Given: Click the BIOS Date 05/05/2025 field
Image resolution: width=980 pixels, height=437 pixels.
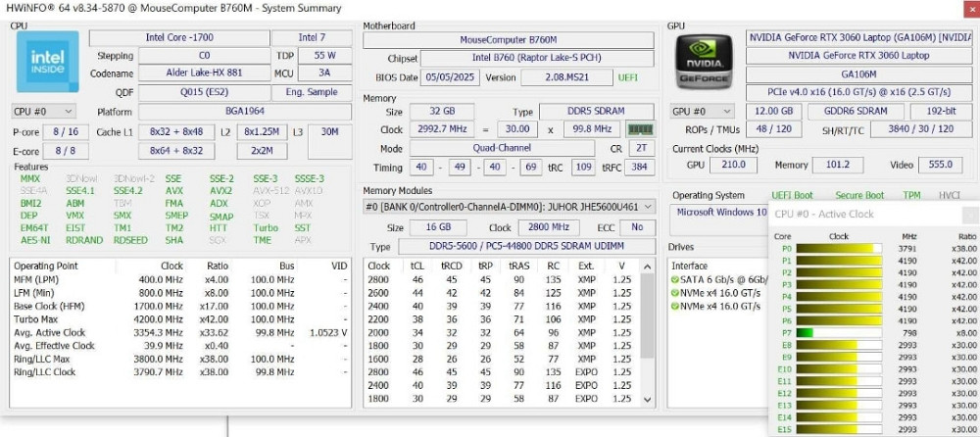Looking at the screenshot, I should (x=450, y=78).
